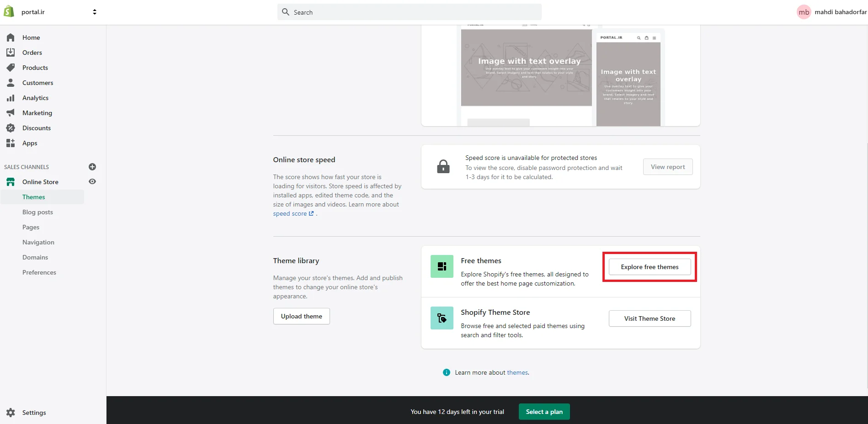Viewport: 868px width, 424px height.
Task: Click the Products tag icon
Action: [x=11, y=68]
